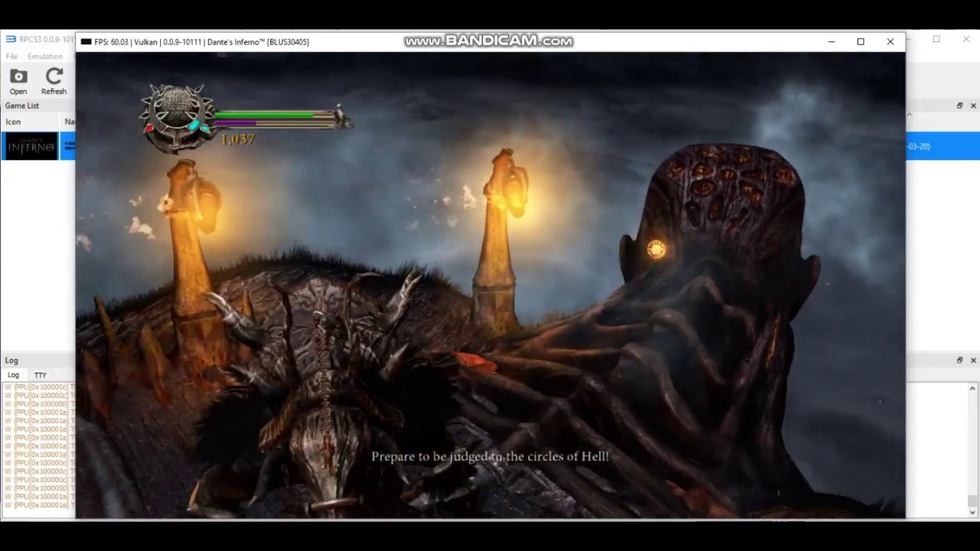The height and width of the screenshot is (551, 980).
Task: Switch to the TTY tab
Action: pyautogui.click(x=41, y=375)
